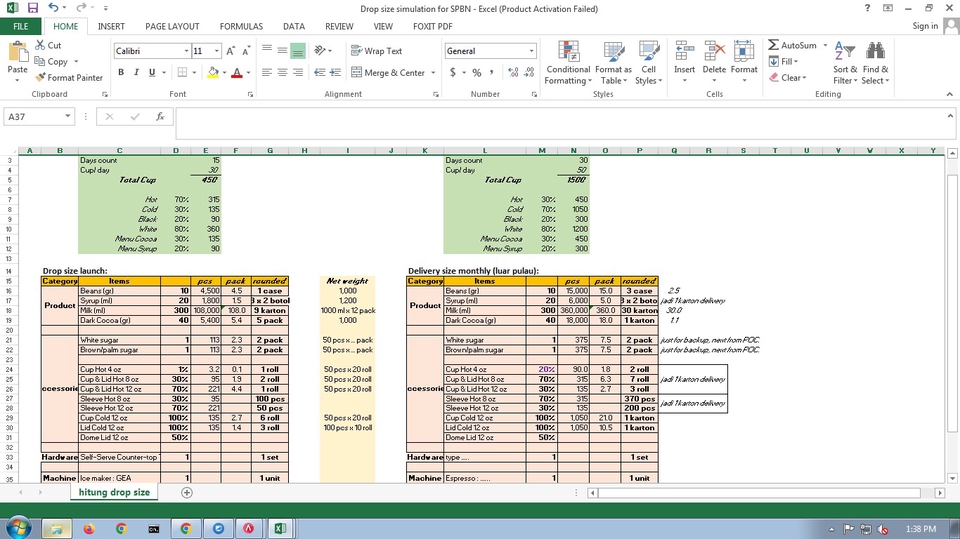The width and height of the screenshot is (960, 539).
Task: Open Format as Table gallery
Action: click(x=613, y=63)
